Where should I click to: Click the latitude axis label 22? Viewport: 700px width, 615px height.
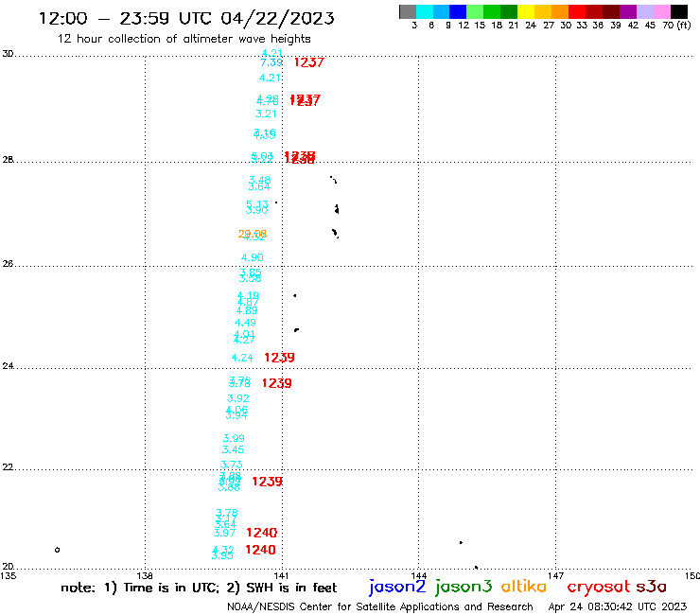point(8,466)
